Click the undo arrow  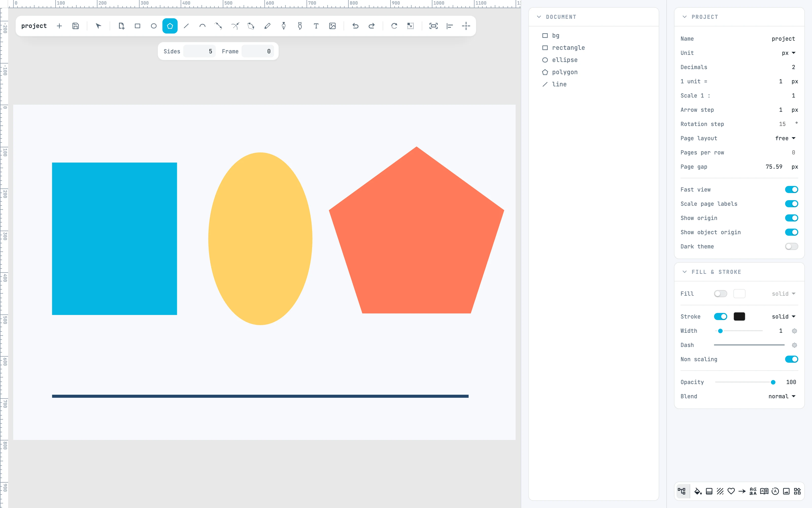(x=355, y=26)
